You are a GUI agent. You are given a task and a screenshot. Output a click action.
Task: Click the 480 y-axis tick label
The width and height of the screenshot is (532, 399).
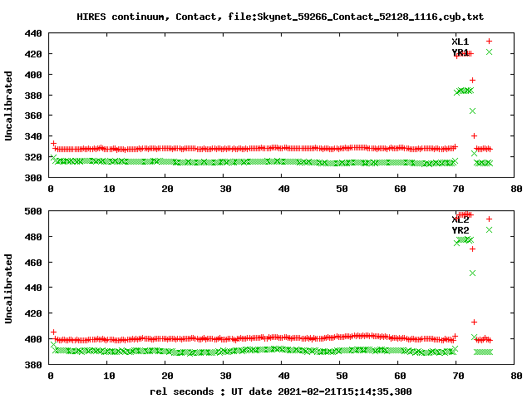(x=33, y=237)
